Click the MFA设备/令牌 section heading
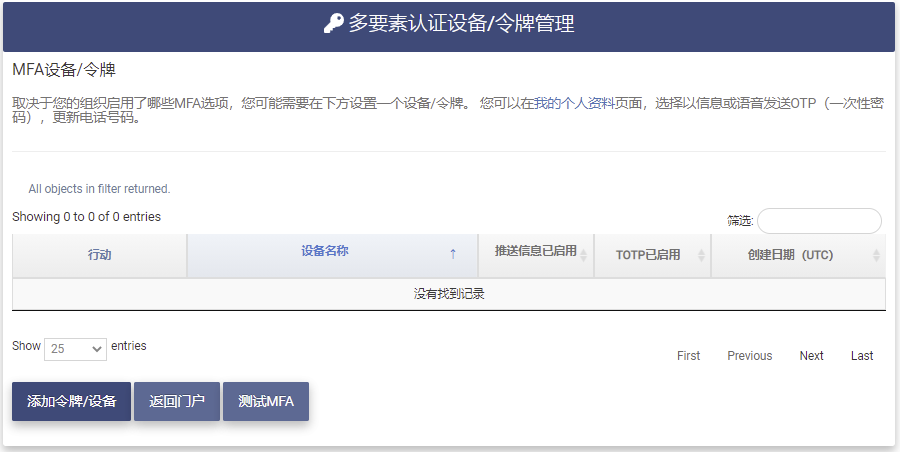Screen dimensions: 900x452 (x=64, y=70)
